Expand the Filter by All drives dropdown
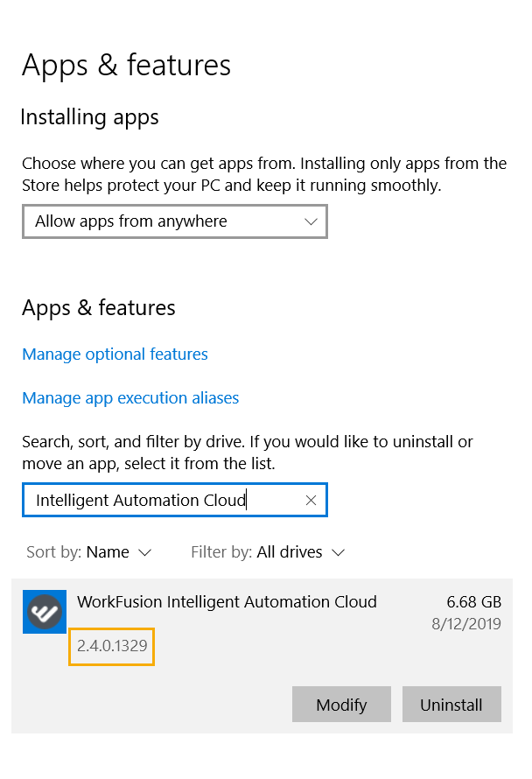532x779 pixels. [268, 552]
